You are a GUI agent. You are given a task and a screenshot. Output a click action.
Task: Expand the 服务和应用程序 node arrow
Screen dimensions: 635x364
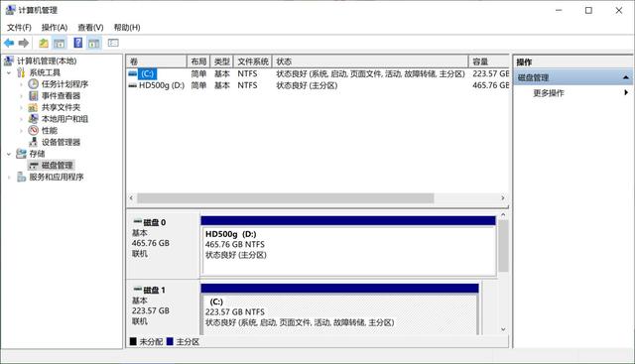[9, 178]
